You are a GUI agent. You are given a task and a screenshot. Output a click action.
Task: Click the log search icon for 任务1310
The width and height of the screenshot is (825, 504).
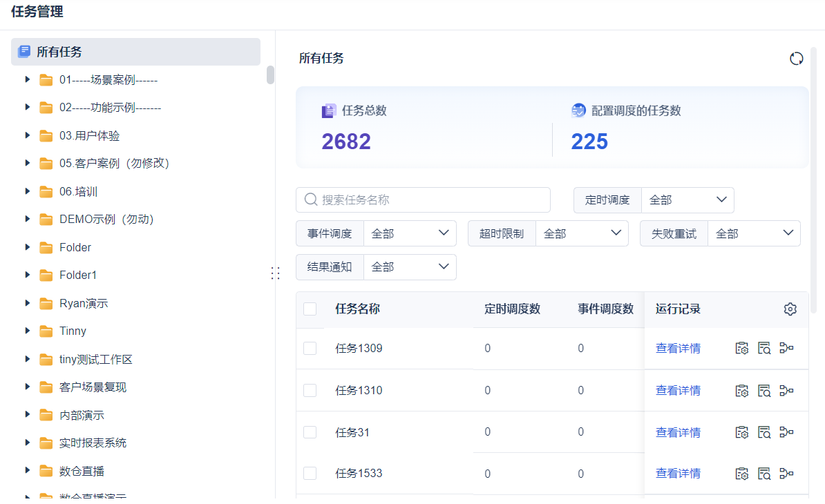[764, 391]
